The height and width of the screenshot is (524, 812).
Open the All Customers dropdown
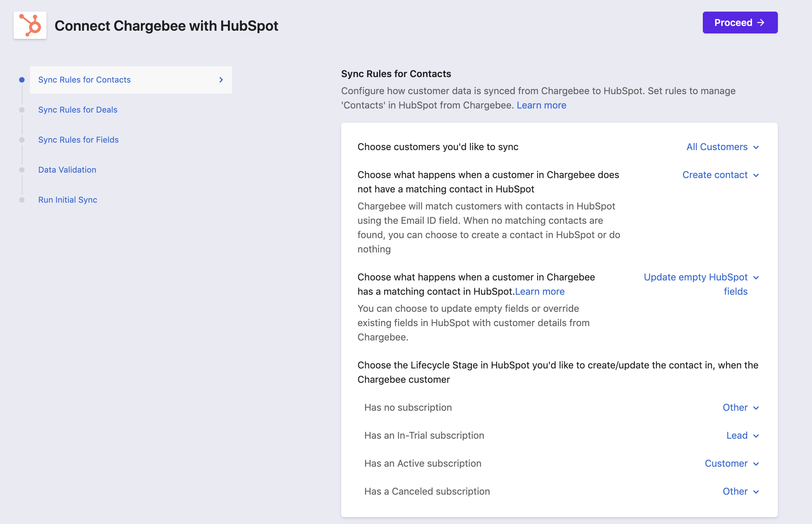pos(723,147)
